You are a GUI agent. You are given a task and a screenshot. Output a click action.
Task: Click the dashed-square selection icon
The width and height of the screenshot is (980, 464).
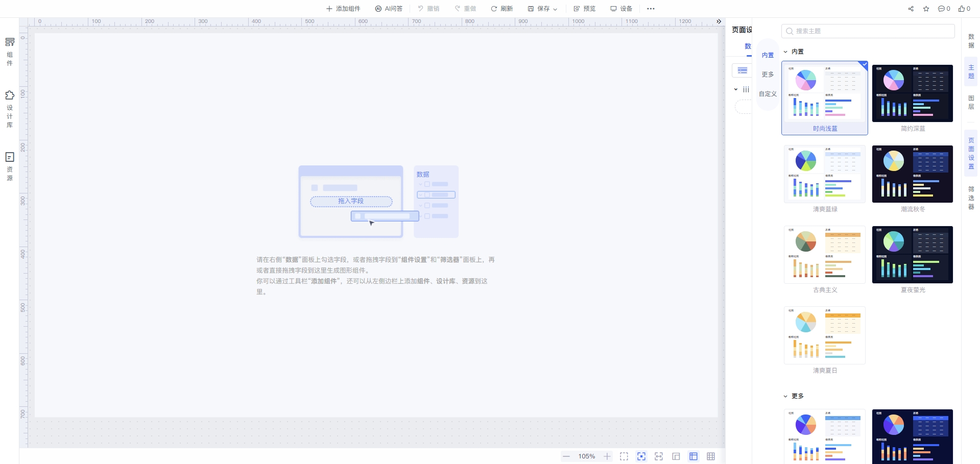tap(624, 456)
